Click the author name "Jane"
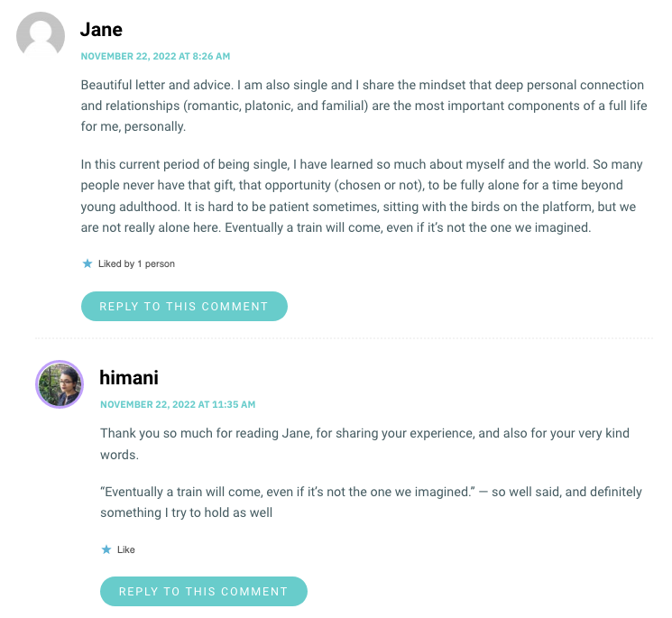Image resolution: width=672 pixels, height=618 pixels. (101, 30)
